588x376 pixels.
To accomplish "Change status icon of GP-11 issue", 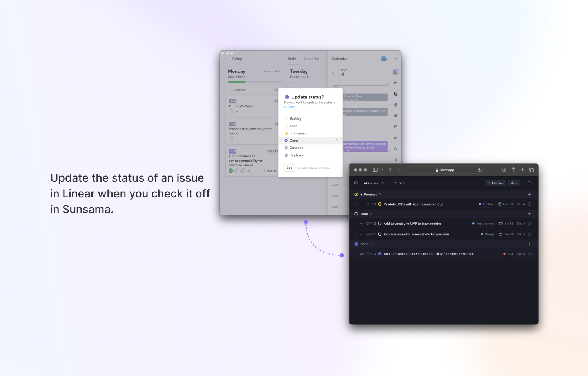I will 380,234.
